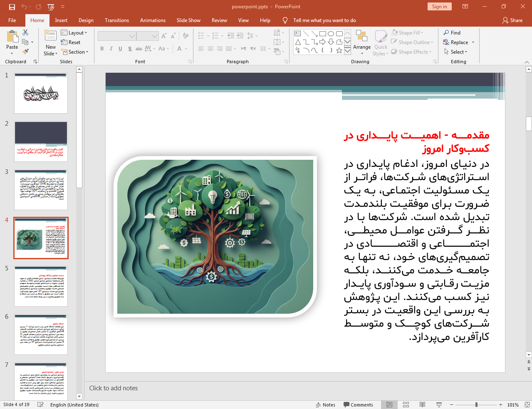The image size is (532, 409).
Task: Open the Font name combo box
Action: [x=117, y=36]
